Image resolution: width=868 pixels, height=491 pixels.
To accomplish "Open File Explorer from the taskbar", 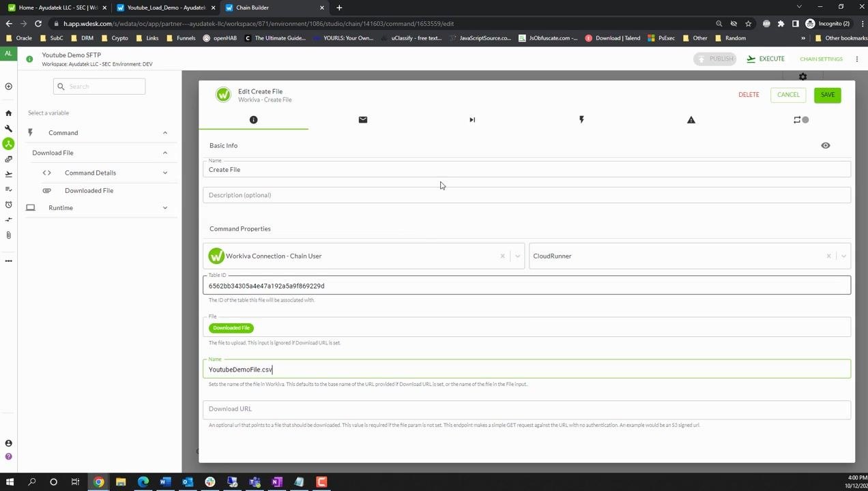I will point(121,482).
